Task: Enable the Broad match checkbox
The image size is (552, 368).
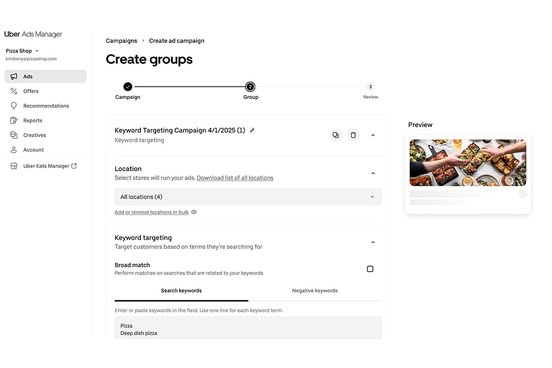Action: 370,269
